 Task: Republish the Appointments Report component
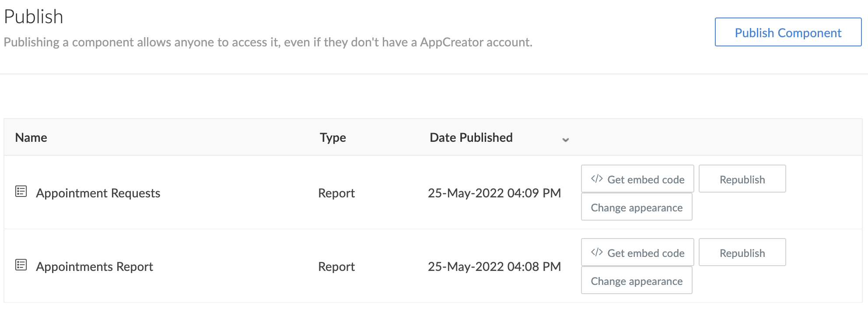coord(742,253)
